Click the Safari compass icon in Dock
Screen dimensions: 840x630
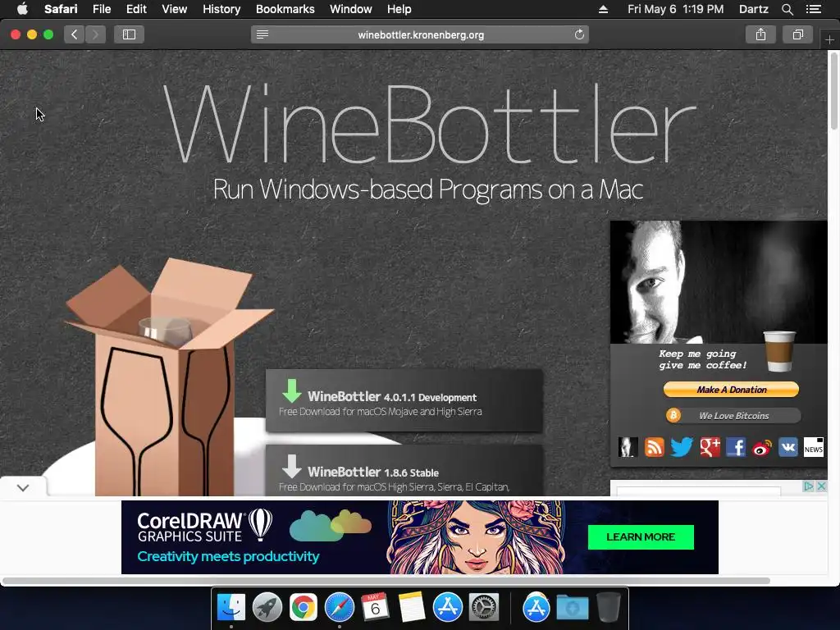click(339, 608)
